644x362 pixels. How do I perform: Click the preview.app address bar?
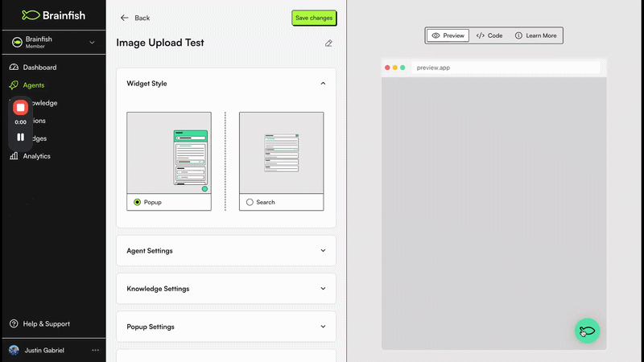pyautogui.click(x=506, y=68)
